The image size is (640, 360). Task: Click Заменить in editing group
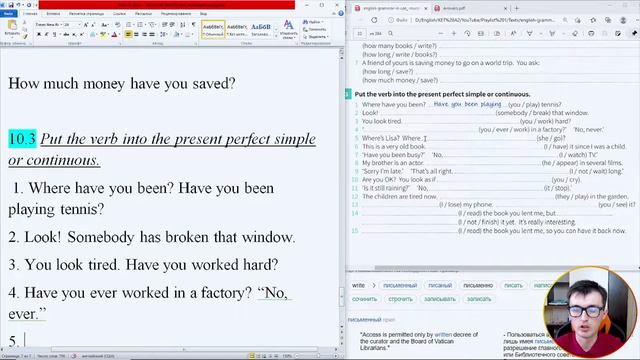tap(314, 29)
